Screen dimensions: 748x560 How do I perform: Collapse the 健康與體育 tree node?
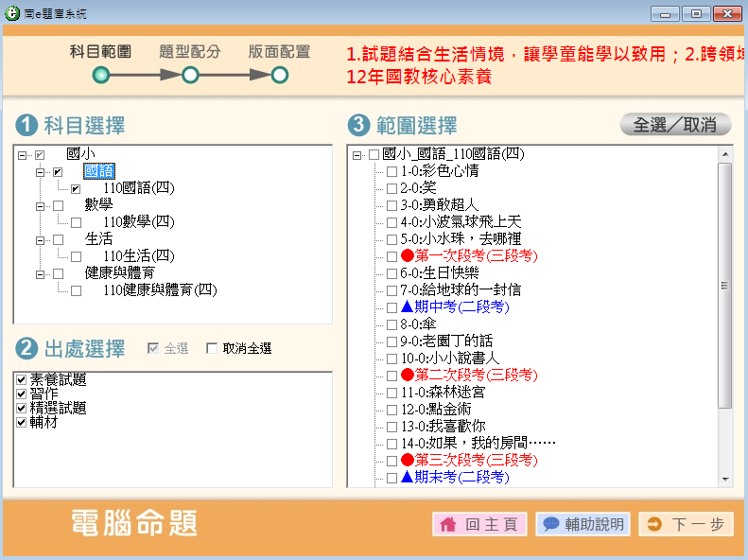tap(40, 274)
